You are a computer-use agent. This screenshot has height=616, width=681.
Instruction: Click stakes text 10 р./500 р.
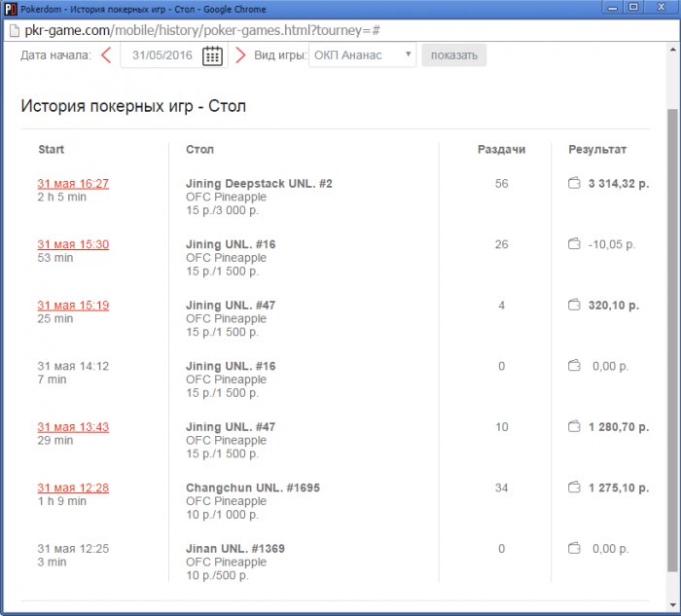pyautogui.click(x=217, y=575)
